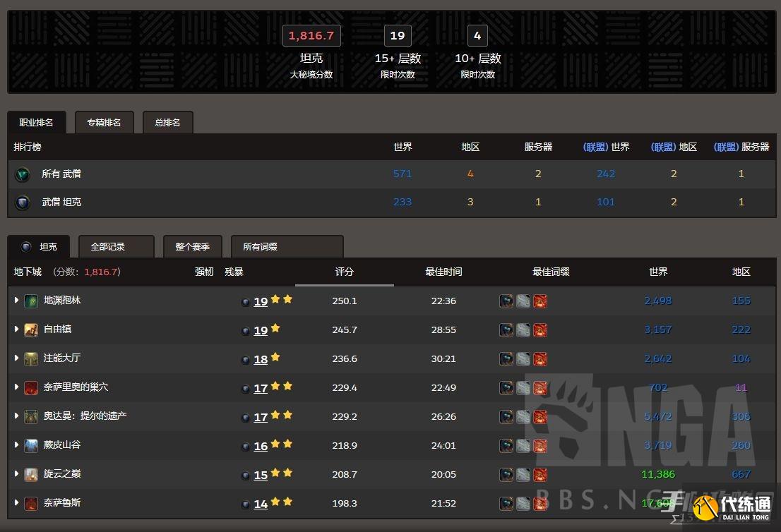Sort by the 评分 column header

pyautogui.click(x=344, y=272)
